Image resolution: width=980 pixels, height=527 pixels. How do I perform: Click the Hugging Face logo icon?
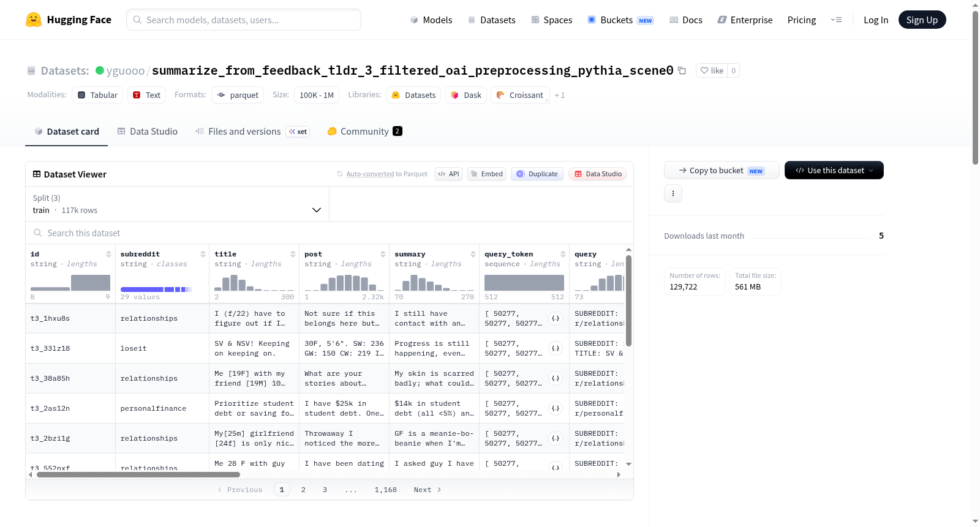point(34,20)
